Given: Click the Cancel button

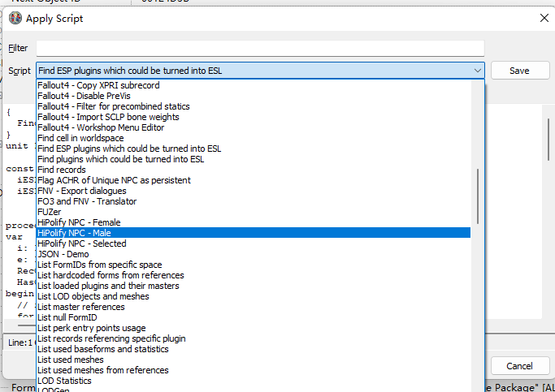Looking at the screenshot, I should pos(519,366).
